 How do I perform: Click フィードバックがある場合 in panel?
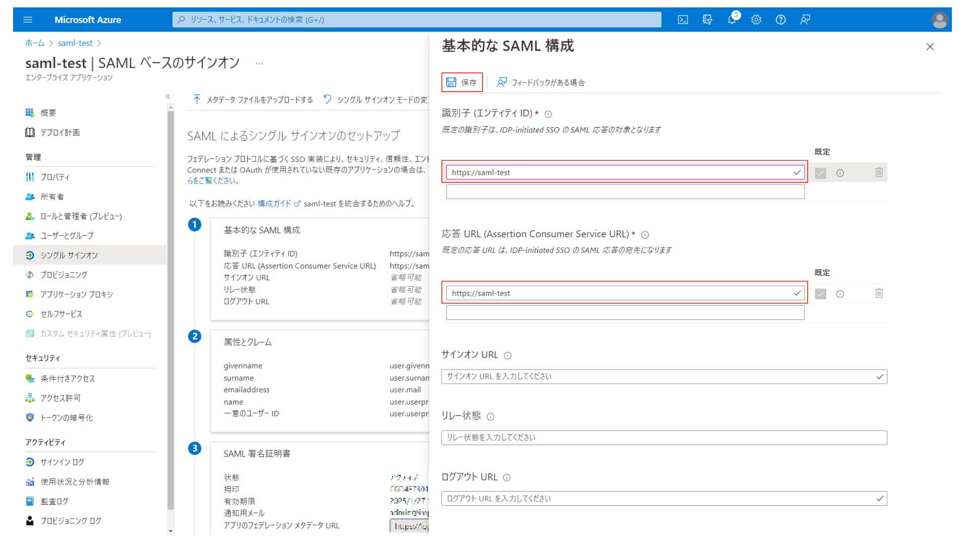(541, 82)
